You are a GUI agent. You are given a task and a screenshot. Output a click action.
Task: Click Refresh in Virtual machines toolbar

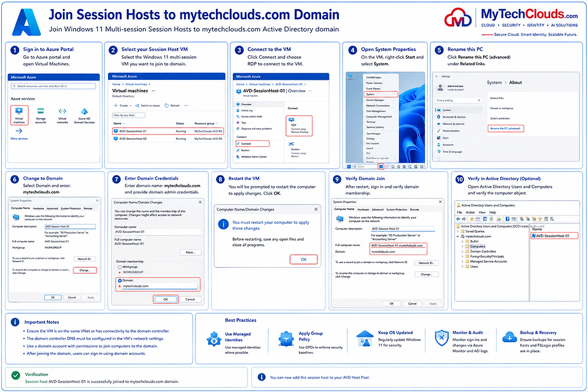172,106
